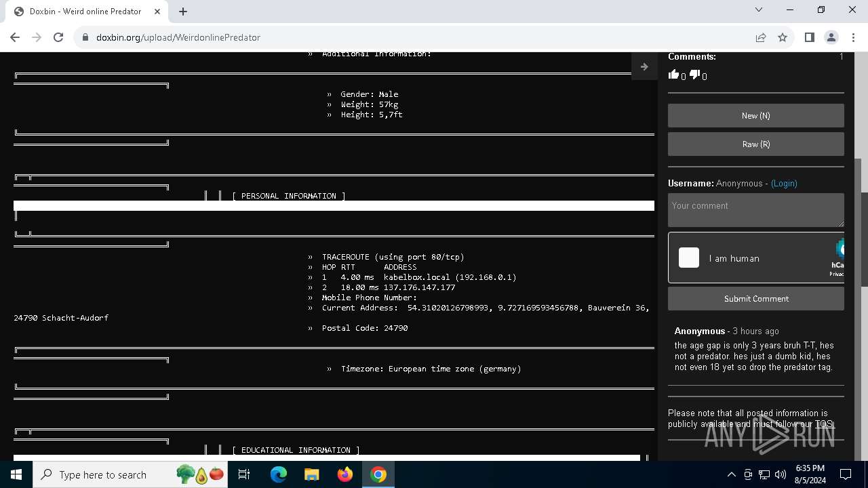The height and width of the screenshot is (488, 868).
Task: Go back to the previous page
Action: [15, 37]
